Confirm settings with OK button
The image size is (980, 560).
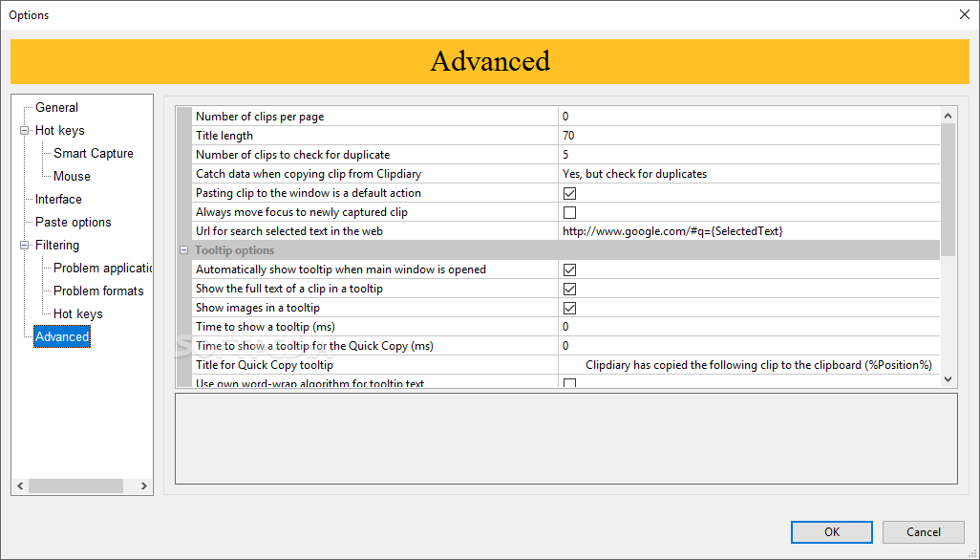pyautogui.click(x=831, y=532)
